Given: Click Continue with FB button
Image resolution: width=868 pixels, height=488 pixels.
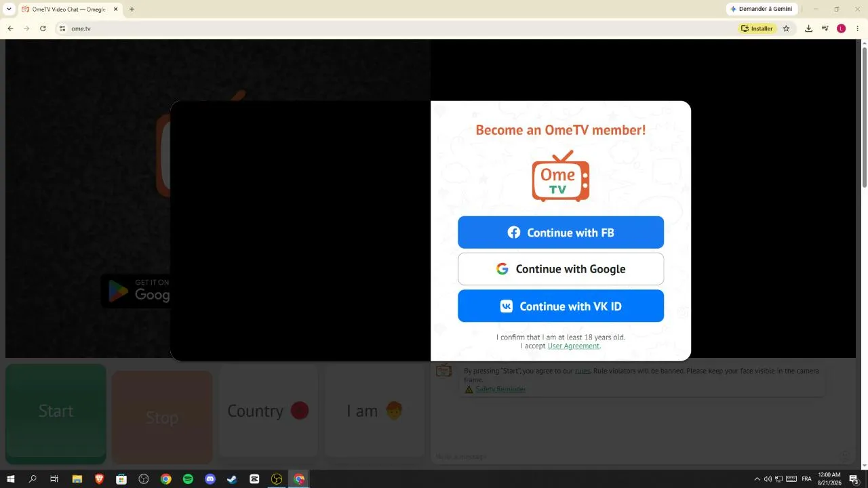Looking at the screenshot, I should coord(561,232).
